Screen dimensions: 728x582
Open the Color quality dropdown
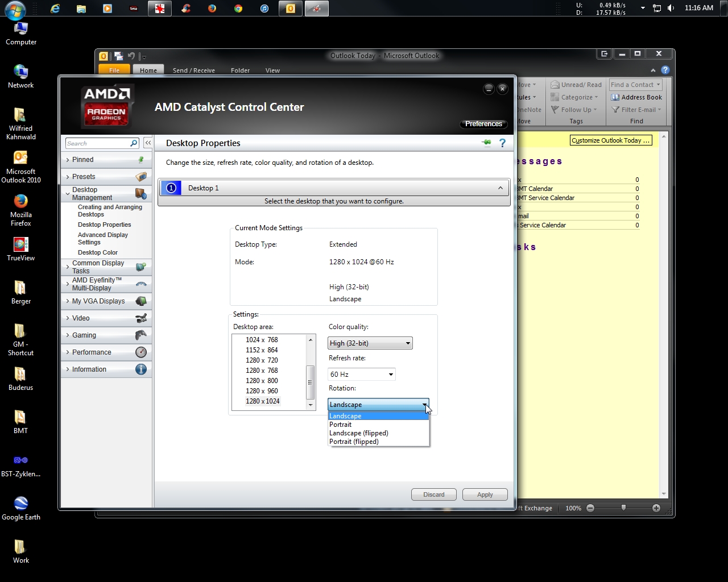point(370,343)
